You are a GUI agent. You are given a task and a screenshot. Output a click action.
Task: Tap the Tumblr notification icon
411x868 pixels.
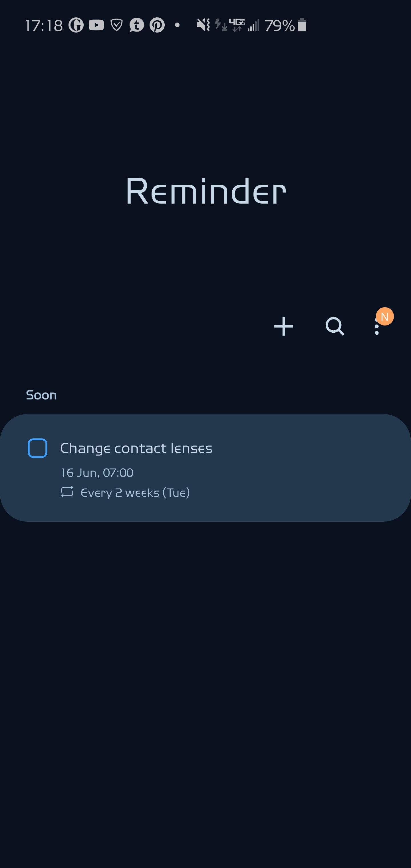click(x=136, y=25)
